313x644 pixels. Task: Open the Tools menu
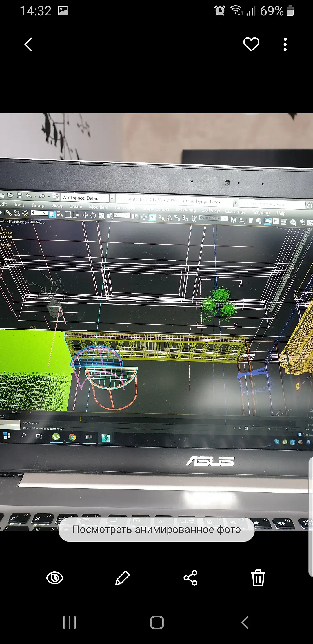click(19, 205)
